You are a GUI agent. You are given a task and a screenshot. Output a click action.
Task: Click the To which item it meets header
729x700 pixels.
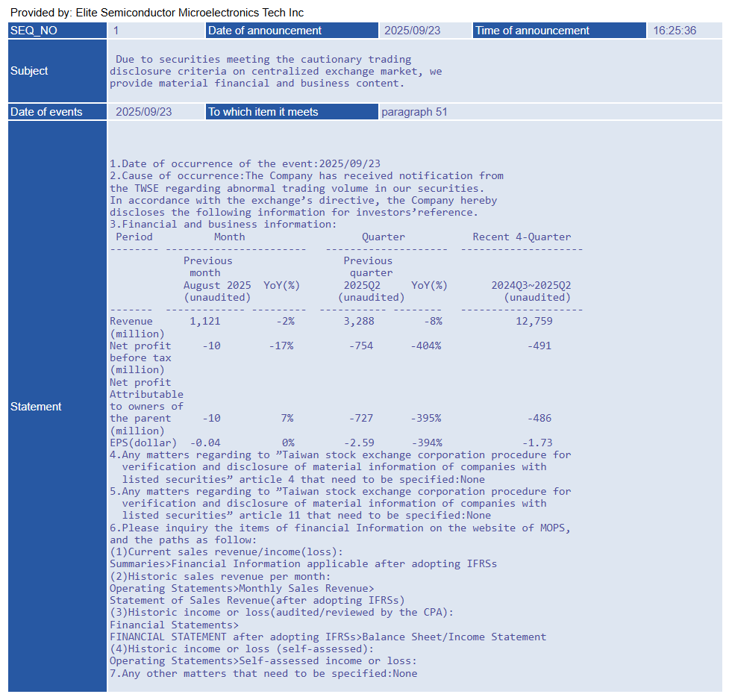click(292, 112)
